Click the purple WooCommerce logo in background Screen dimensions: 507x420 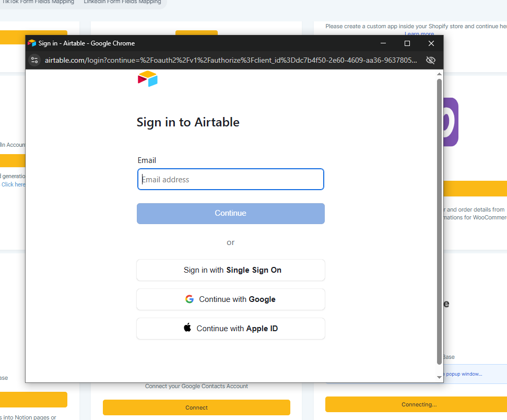tap(451, 122)
